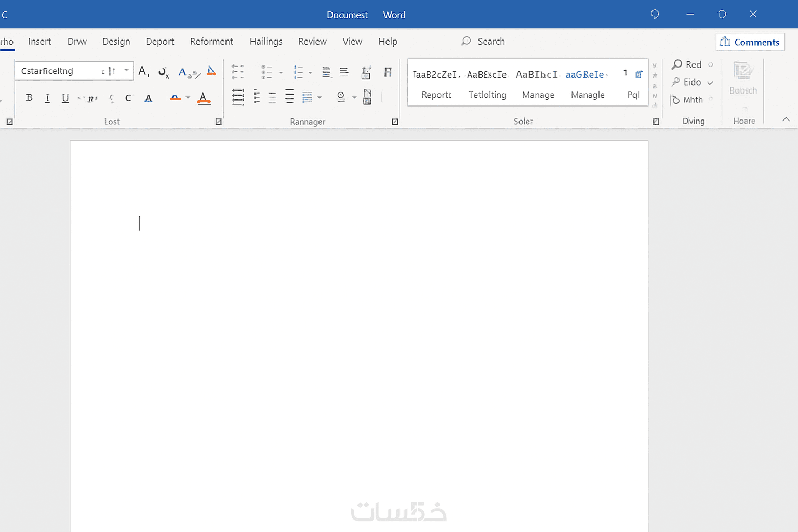Open the Sole group dialog launcher
Viewport: 798px width, 532px height.
point(656,122)
